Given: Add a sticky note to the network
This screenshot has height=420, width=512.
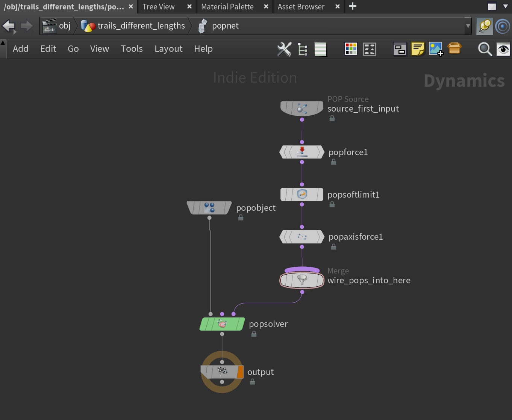Looking at the screenshot, I should tap(418, 49).
